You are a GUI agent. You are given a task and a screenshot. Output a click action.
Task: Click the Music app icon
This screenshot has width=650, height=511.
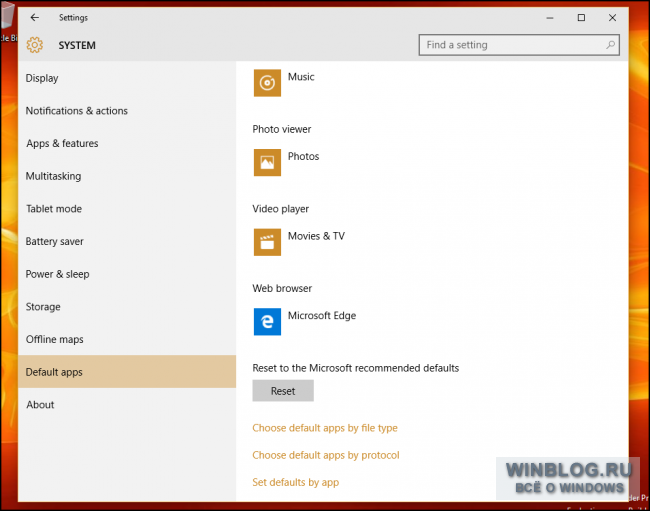(x=267, y=83)
